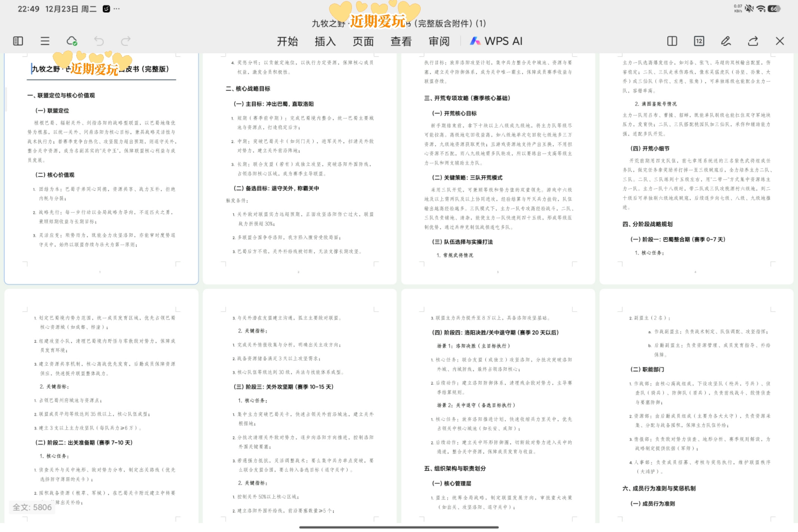Image resolution: width=798 pixels, height=532 pixels.
Task: Toggle the sidebar panel icon
Action: click(18, 41)
